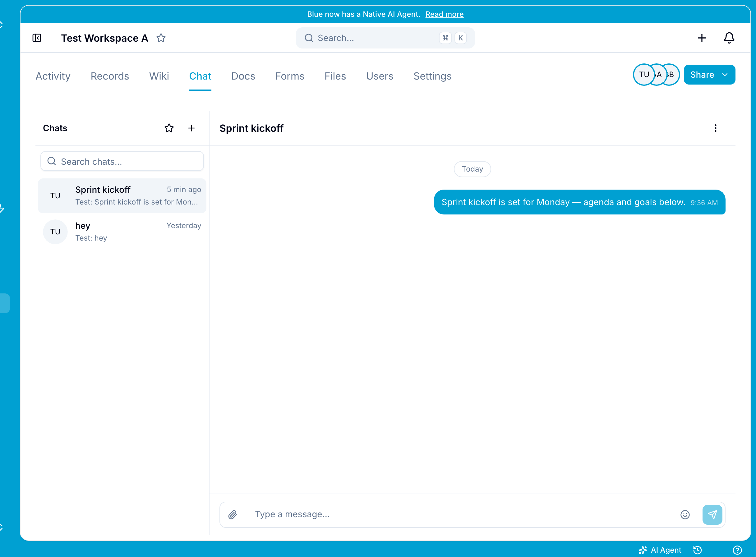
Task: Click the TU avatar on Sprint kickoff chat
Action: coord(55,196)
